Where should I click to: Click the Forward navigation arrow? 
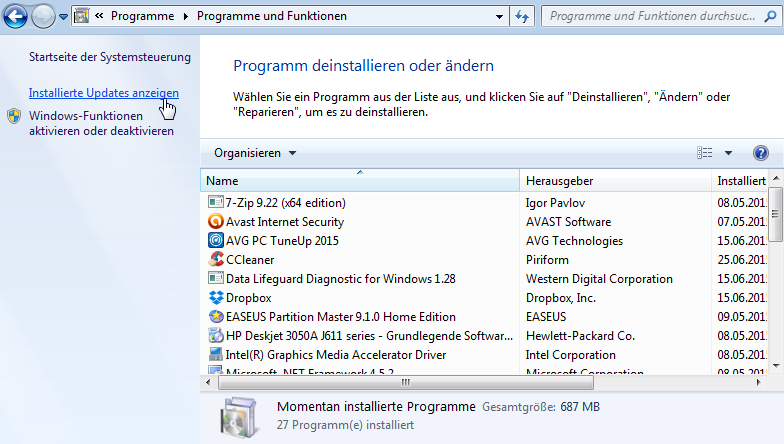[44, 16]
